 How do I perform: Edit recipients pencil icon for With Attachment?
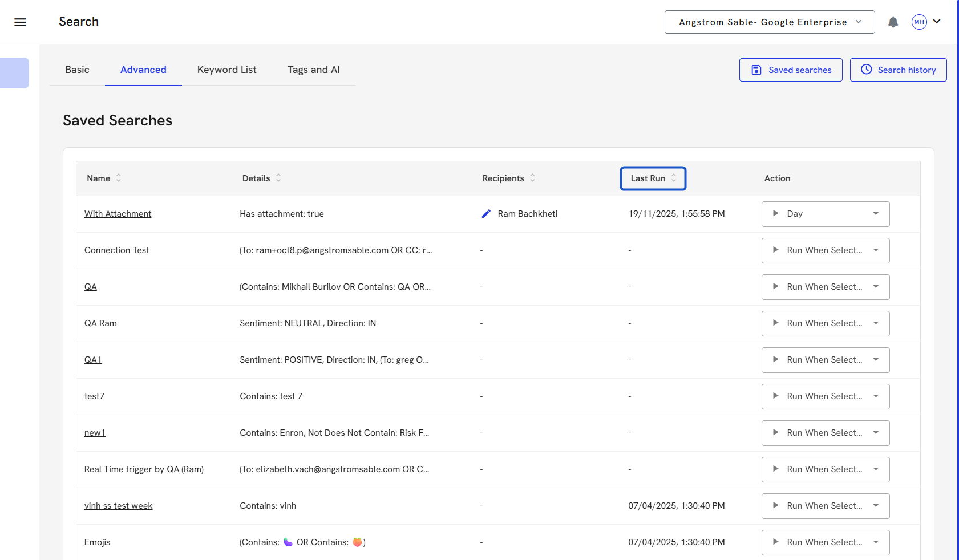tap(486, 214)
